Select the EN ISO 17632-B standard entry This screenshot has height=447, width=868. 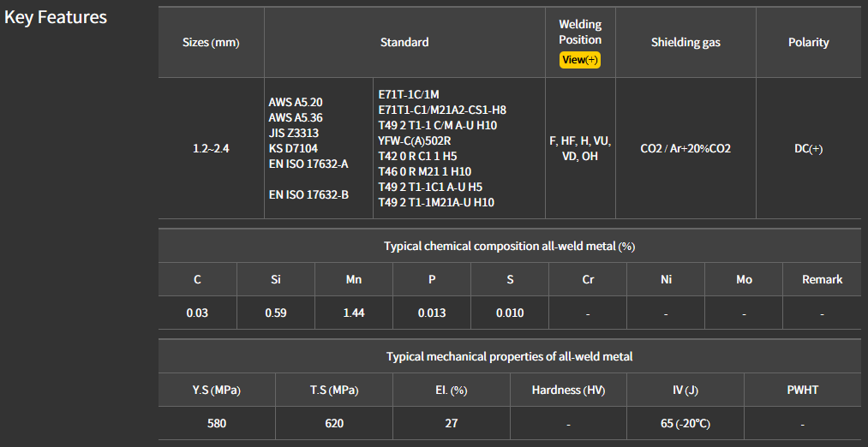click(308, 194)
